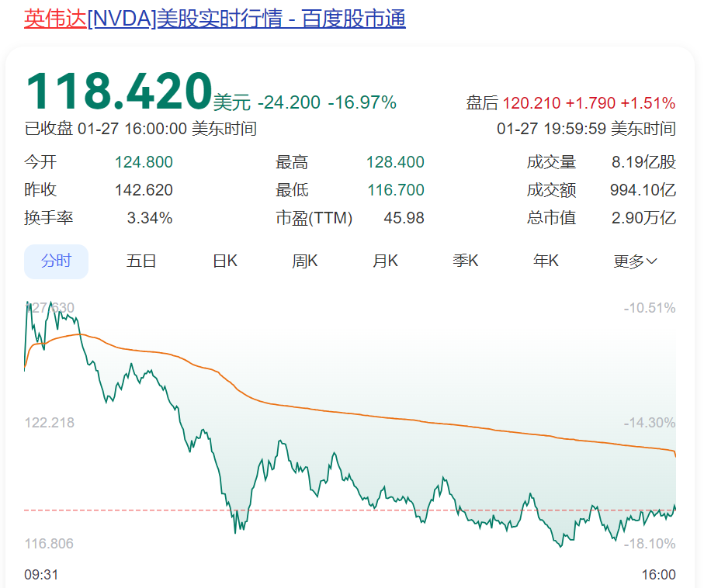The width and height of the screenshot is (704, 588).
Task: Click the 最低 value 116.700
Action: [396, 190]
